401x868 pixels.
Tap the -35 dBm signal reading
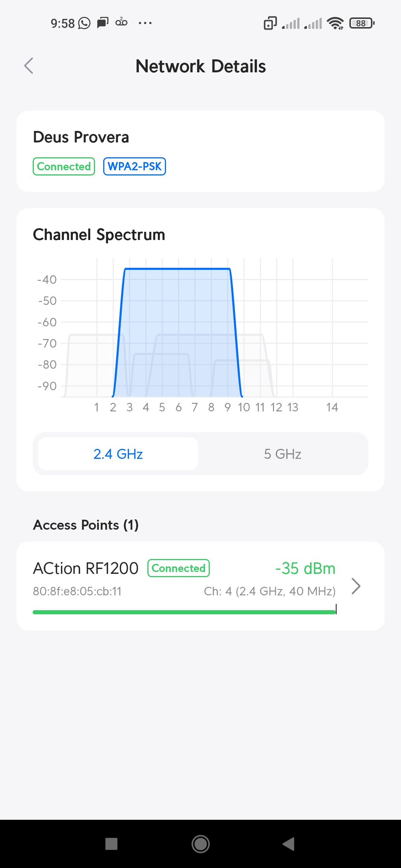coord(305,568)
